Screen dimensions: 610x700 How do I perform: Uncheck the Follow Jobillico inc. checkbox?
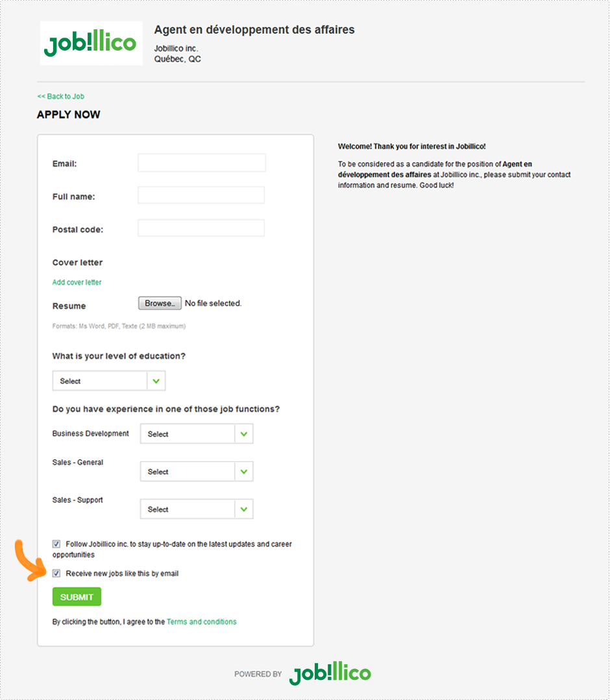click(x=56, y=544)
